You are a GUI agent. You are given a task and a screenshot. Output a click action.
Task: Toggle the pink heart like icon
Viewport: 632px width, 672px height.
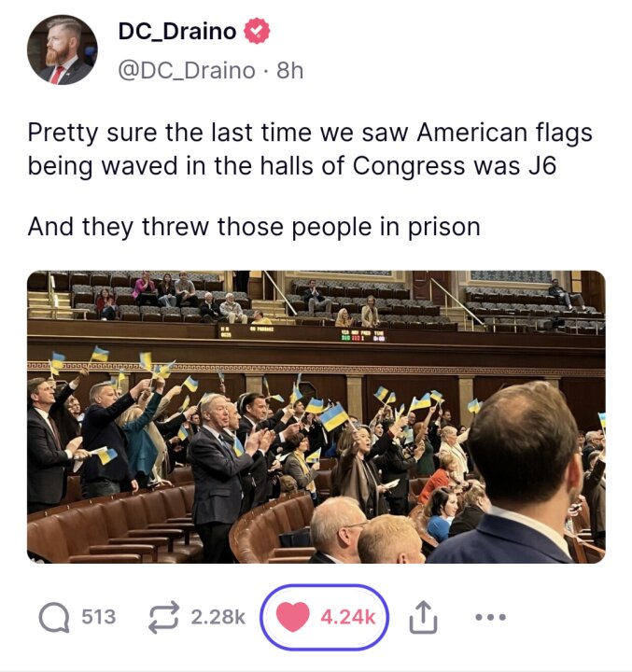pos(293,617)
